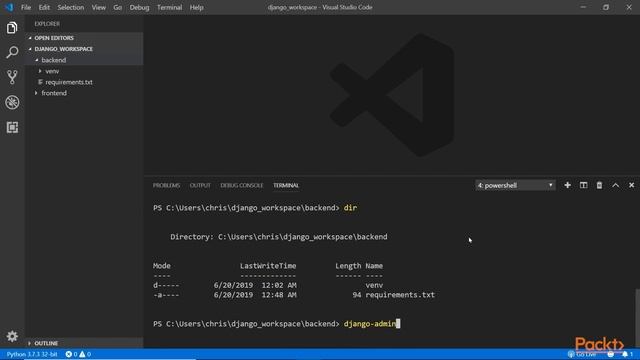
Task: Open the Selection menu
Action: (x=71, y=7)
